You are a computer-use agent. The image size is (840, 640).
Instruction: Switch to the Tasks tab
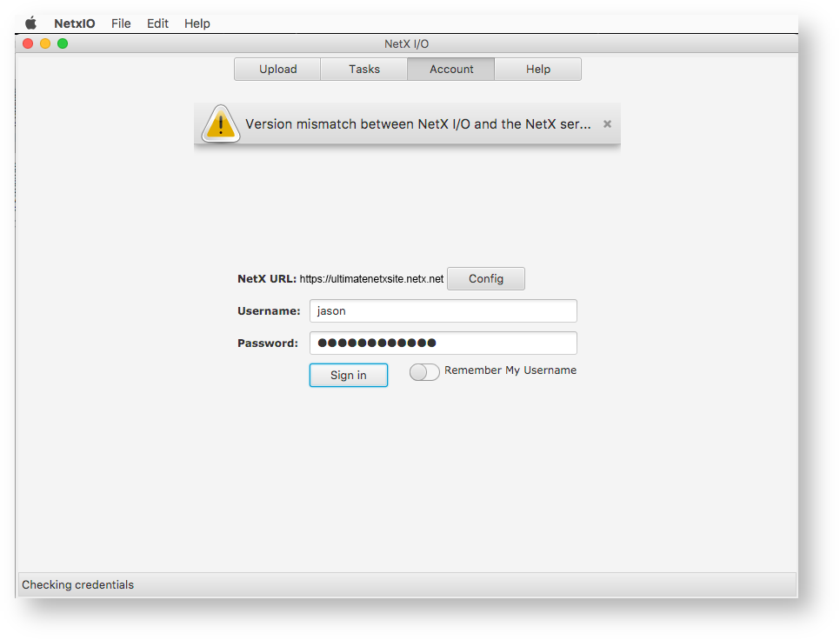[364, 70]
